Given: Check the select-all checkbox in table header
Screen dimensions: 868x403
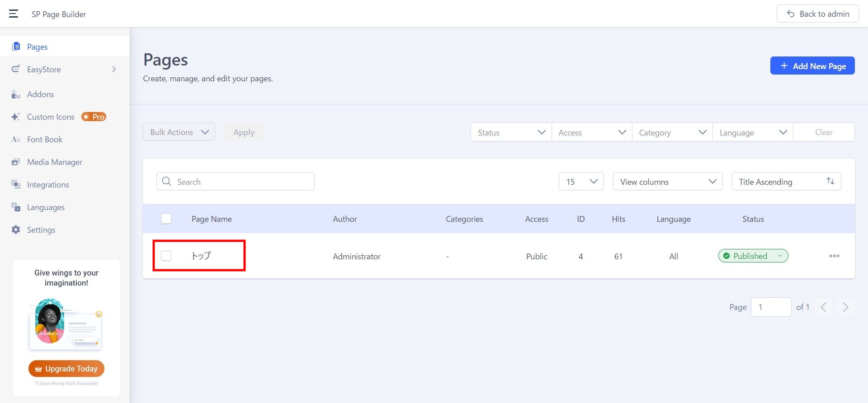Looking at the screenshot, I should 166,219.
